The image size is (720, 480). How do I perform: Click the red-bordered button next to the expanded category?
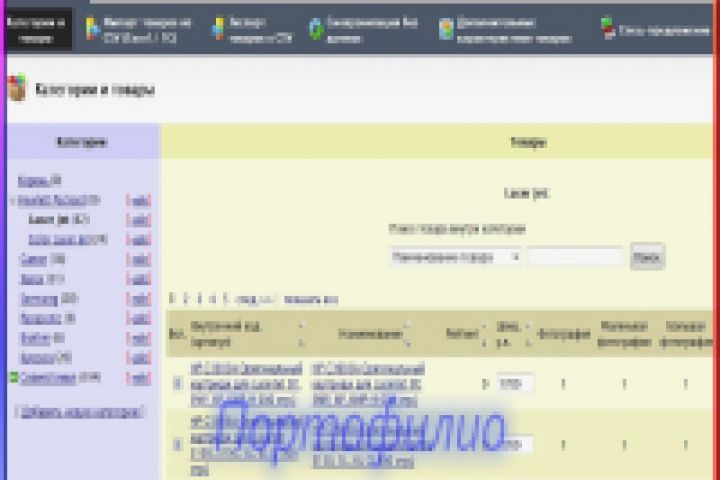click(139, 201)
